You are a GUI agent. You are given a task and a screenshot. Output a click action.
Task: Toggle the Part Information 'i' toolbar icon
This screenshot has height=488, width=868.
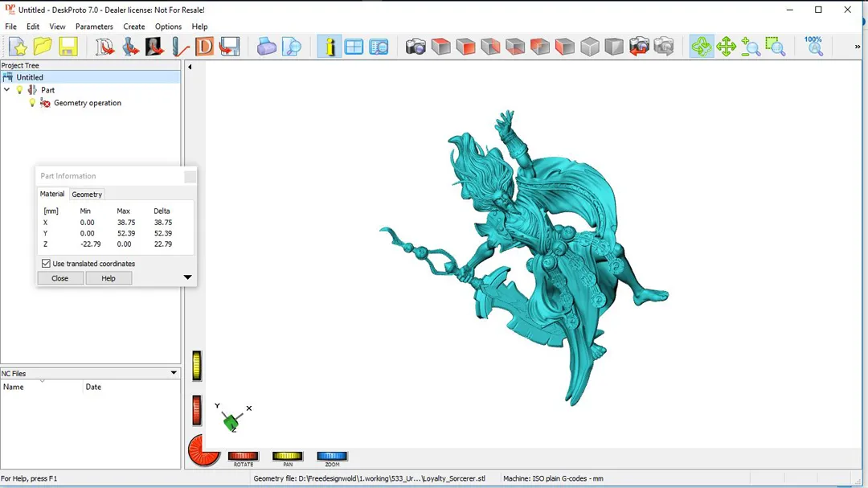tap(330, 47)
